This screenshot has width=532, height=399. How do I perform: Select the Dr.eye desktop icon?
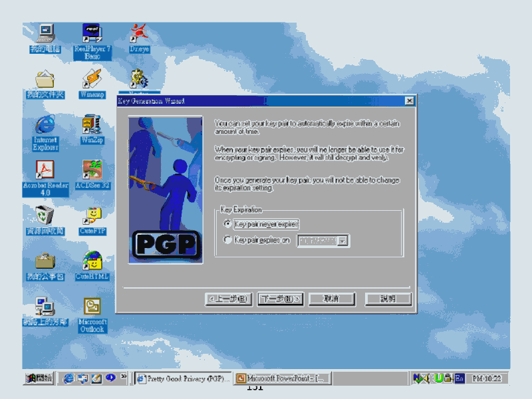pyautogui.click(x=139, y=33)
